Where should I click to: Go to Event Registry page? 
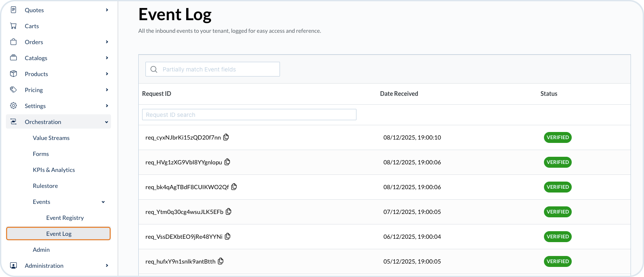(65, 218)
